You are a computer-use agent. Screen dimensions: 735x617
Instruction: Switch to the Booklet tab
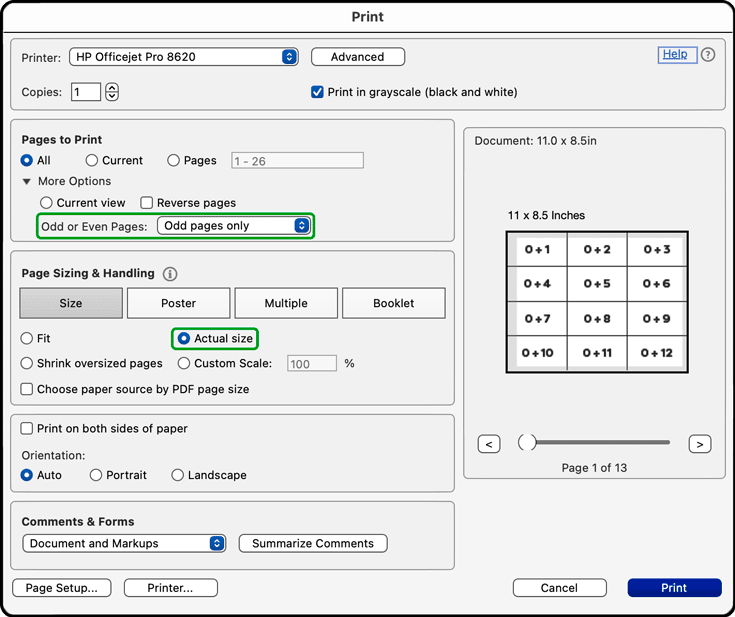point(394,303)
